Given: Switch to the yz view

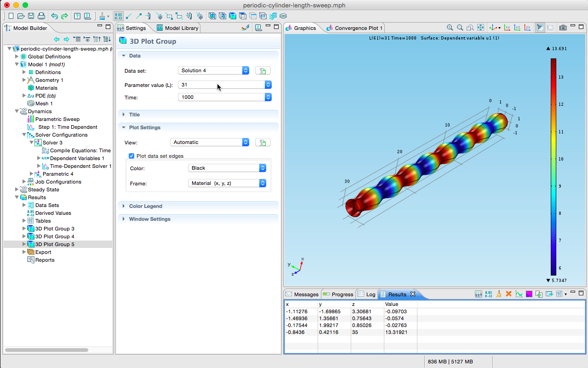Looking at the screenshot, I should pyautogui.click(x=518, y=28).
